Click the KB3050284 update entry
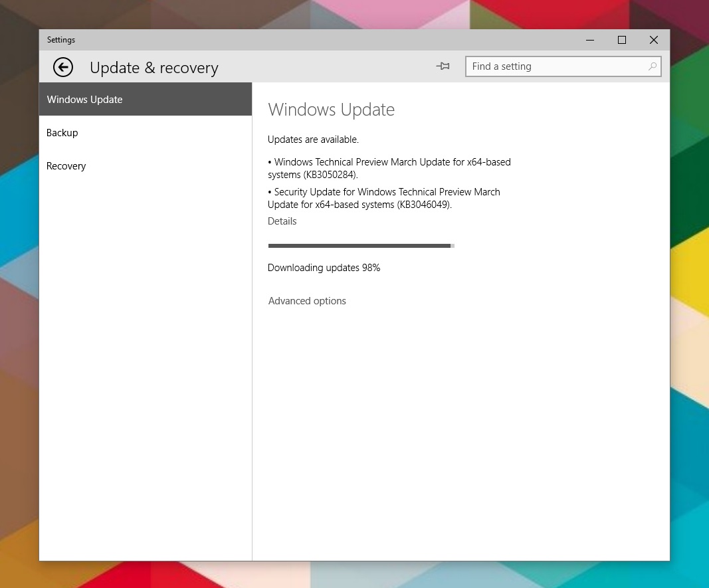709x588 pixels. pos(389,168)
